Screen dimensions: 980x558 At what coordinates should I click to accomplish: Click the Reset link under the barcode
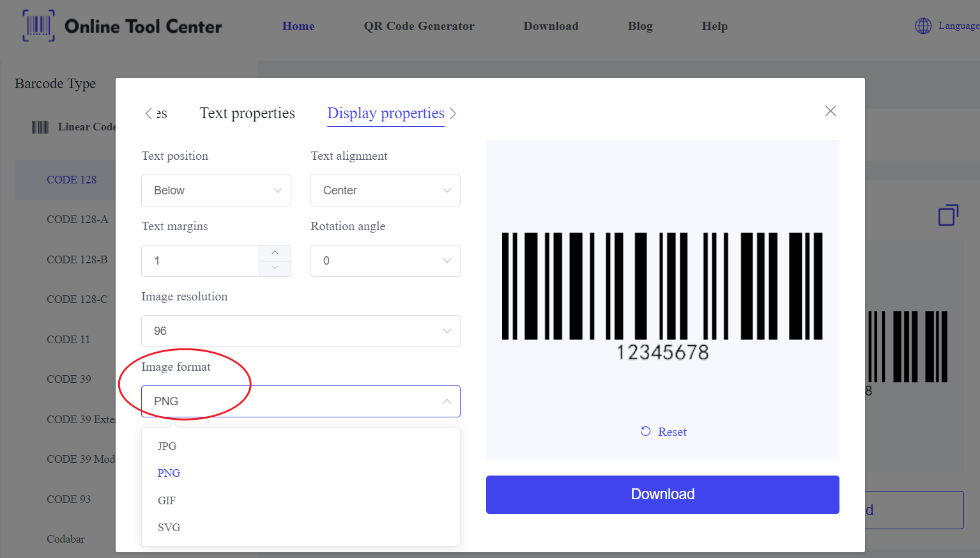[664, 432]
